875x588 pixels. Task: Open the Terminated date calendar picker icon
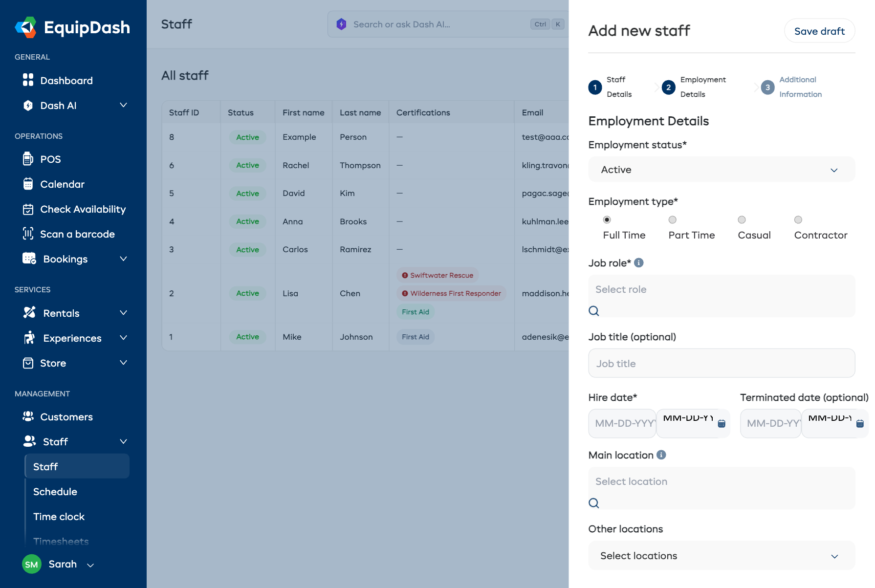click(x=860, y=424)
